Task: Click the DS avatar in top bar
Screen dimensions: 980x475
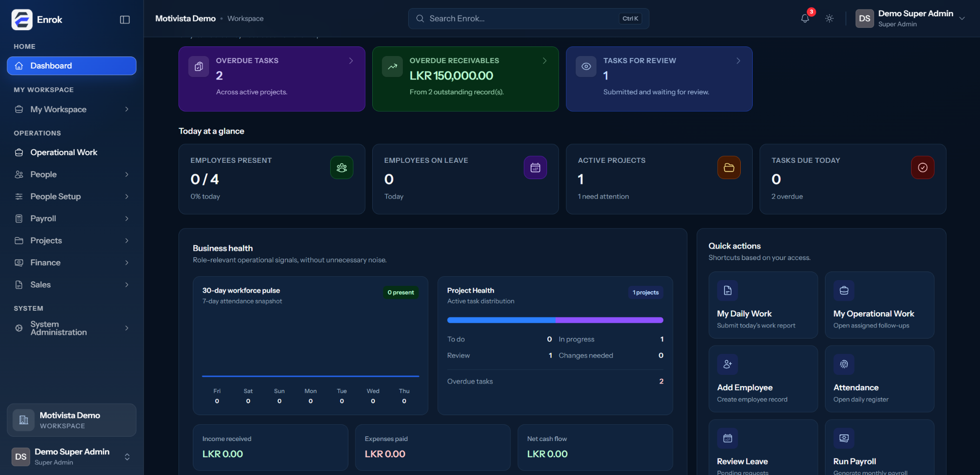Action: (865, 19)
